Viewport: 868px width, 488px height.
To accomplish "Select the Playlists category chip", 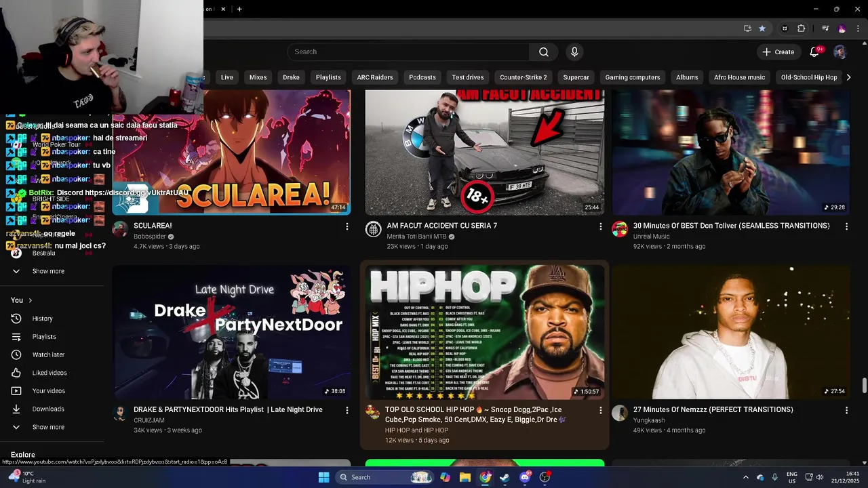I will point(328,77).
